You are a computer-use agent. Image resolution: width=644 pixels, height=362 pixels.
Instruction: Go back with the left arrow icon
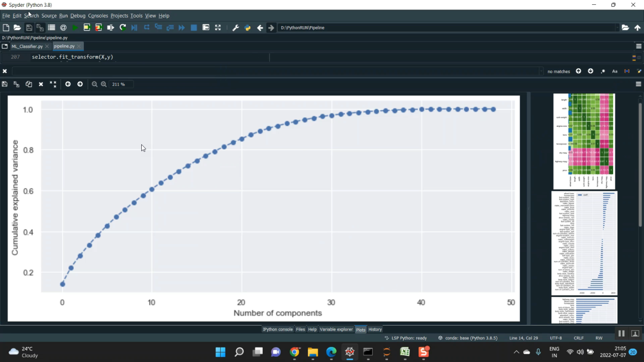pos(260,28)
